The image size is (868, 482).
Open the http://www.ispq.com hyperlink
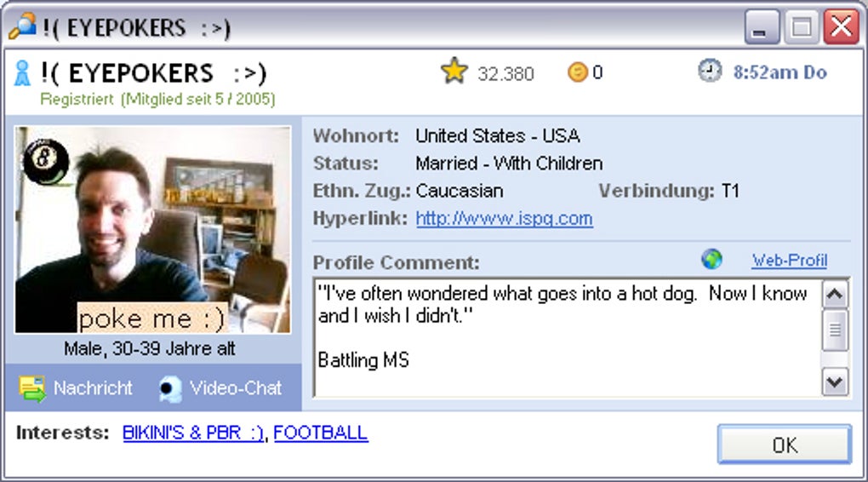pos(505,218)
